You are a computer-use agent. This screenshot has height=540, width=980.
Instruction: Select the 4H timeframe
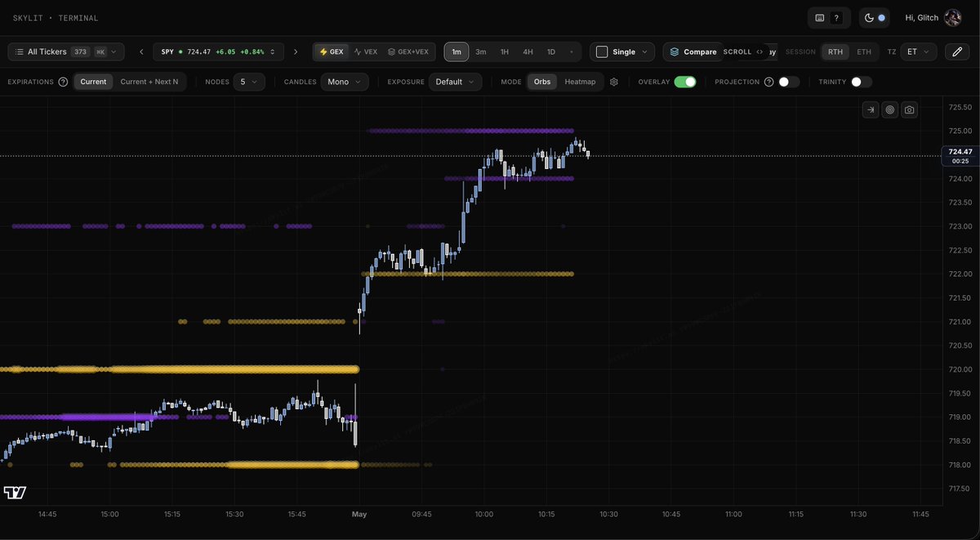528,51
